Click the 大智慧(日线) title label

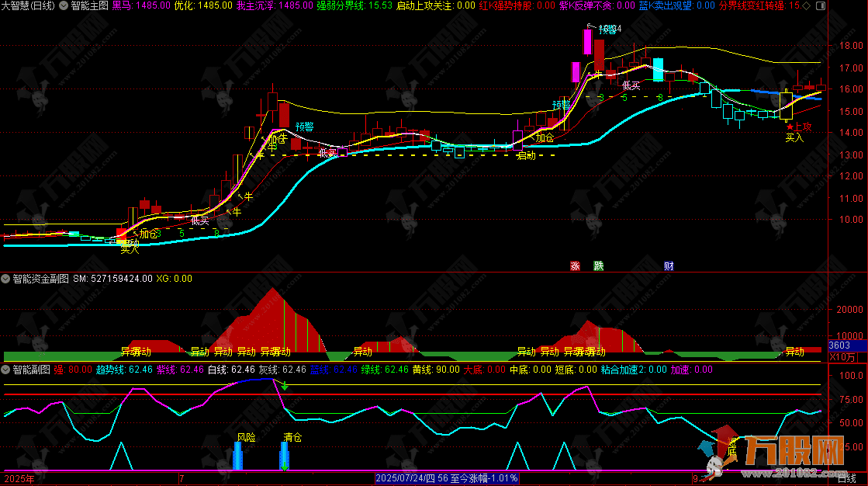pyautogui.click(x=28, y=5)
